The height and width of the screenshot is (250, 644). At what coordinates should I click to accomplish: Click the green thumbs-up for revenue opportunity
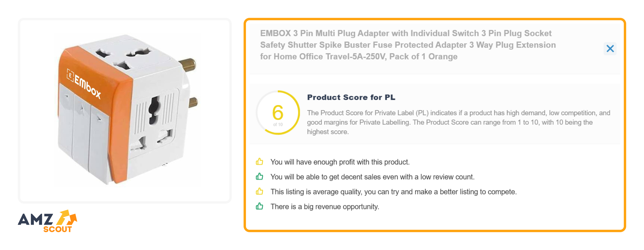[x=259, y=206]
